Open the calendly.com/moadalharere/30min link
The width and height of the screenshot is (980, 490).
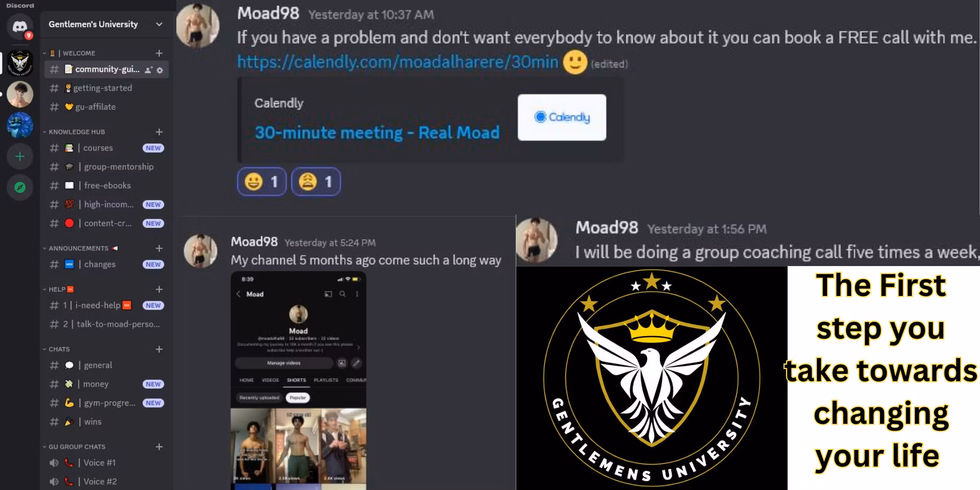[398, 62]
